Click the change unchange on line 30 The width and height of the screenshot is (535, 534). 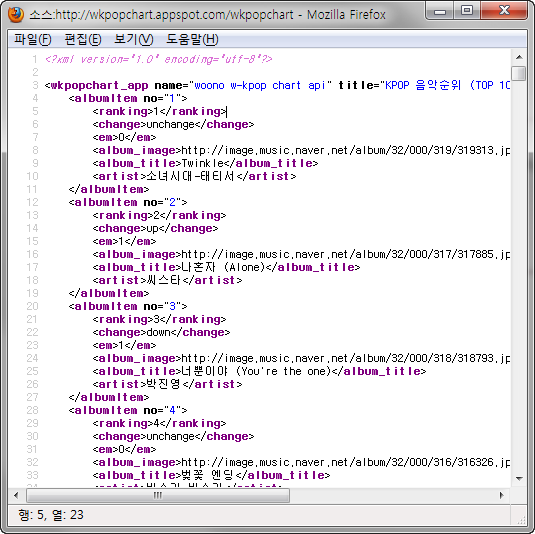tap(173, 436)
